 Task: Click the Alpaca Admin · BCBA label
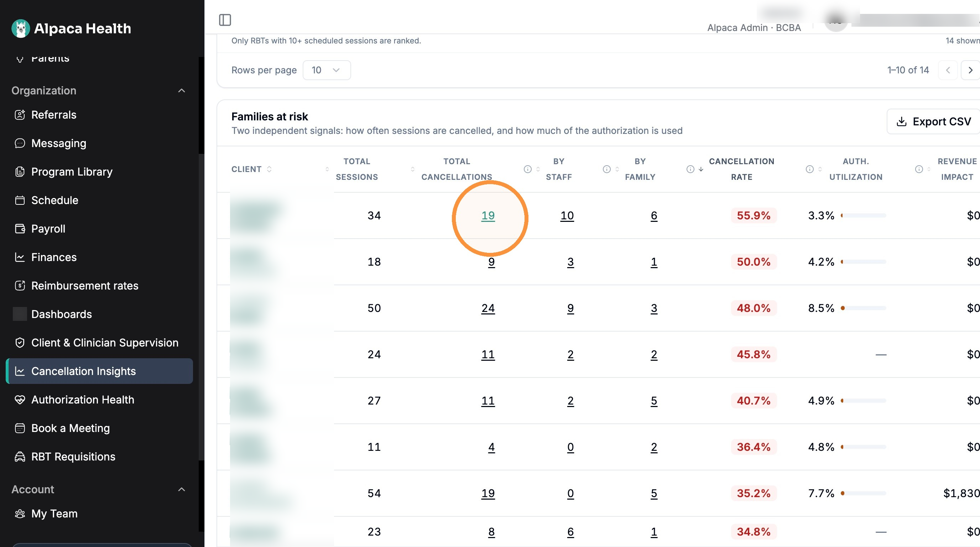(x=754, y=28)
